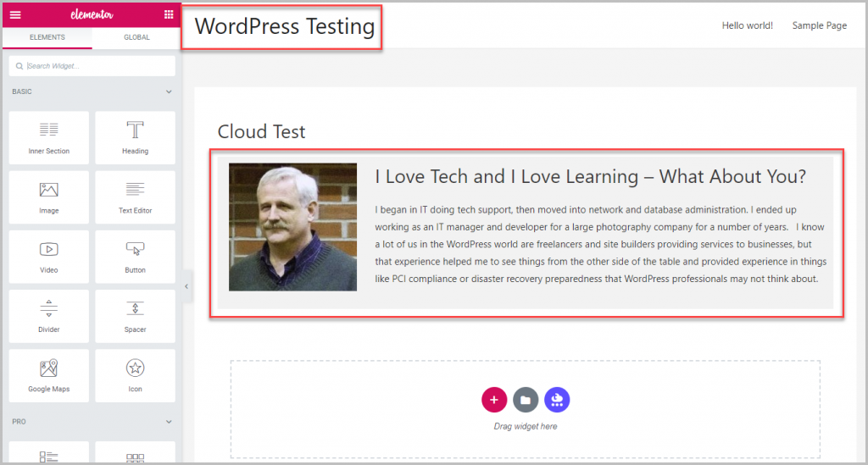The height and width of the screenshot is (465, 868).
Task: Select the Text Editor widget
Action: (135, 197)
